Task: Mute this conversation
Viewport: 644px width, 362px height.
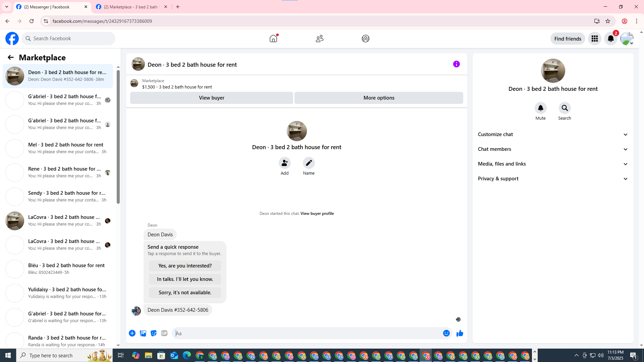Action: point(540,108)
